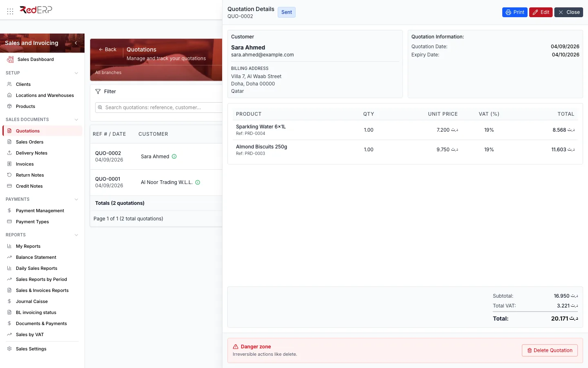Open Products icon in sidebar

point(9,106)
